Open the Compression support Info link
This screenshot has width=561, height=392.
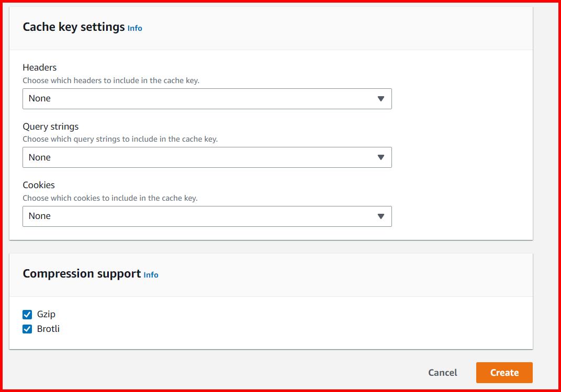(x=151, y=275)
